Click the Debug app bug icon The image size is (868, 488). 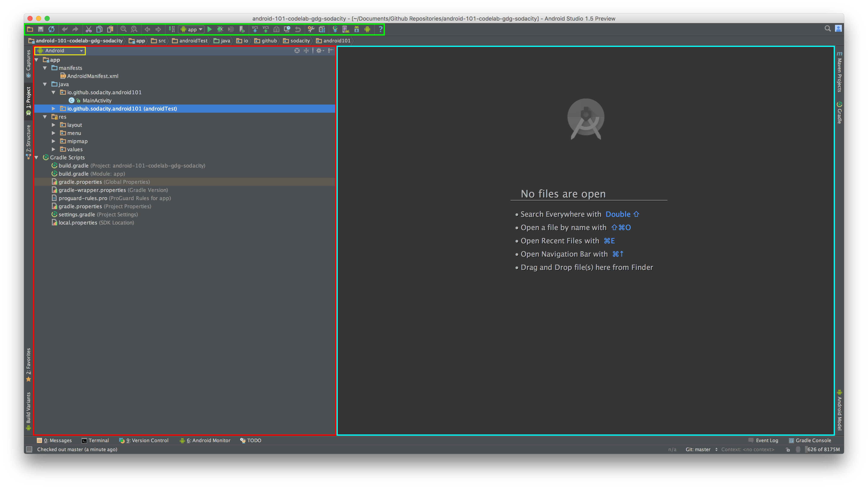(220, 29)
